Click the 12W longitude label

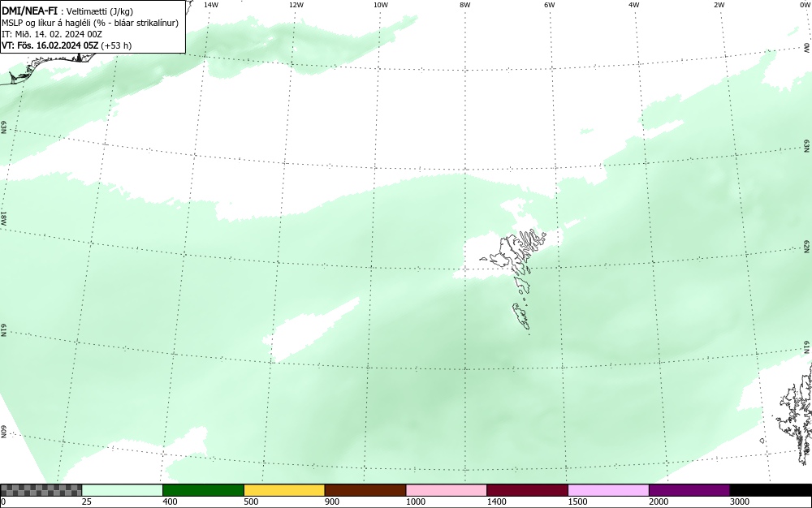tap(296, 5)
